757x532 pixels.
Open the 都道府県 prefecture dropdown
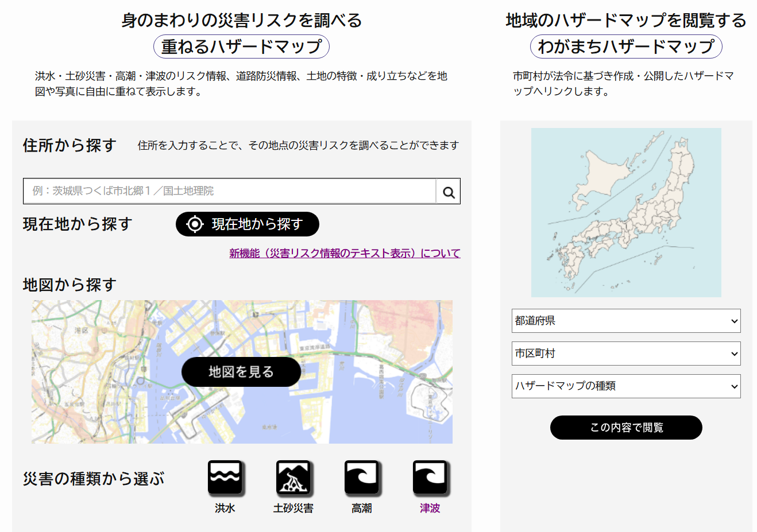pos(626,321)
